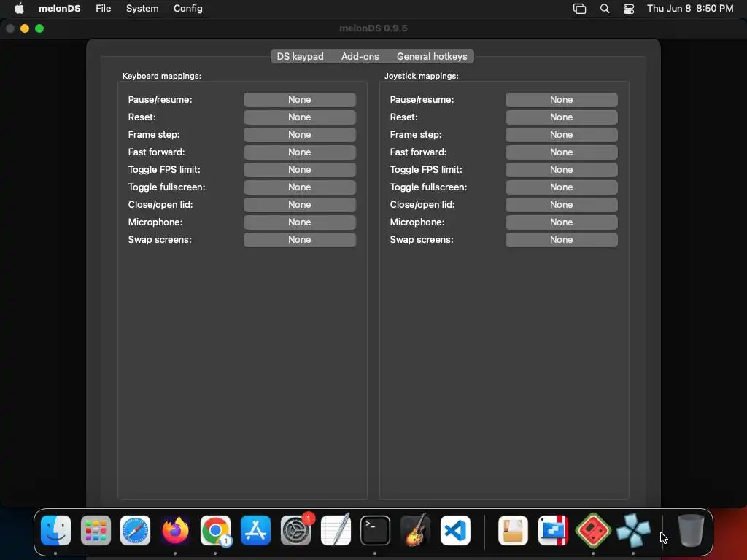Open Terminal from the dock

376,530
